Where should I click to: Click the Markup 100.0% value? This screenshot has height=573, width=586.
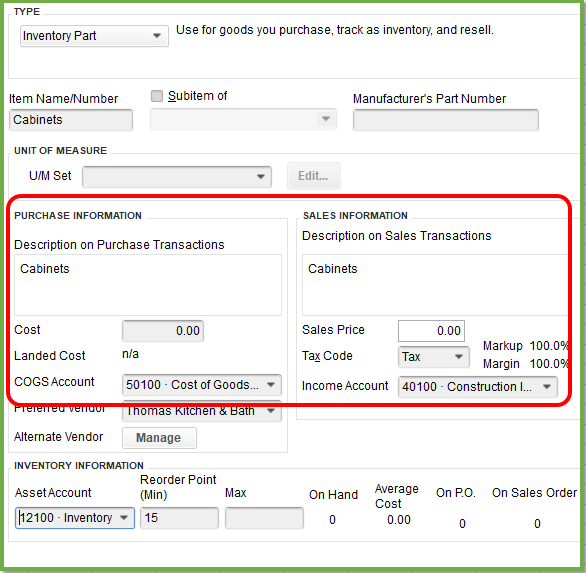tap(549, 346)
